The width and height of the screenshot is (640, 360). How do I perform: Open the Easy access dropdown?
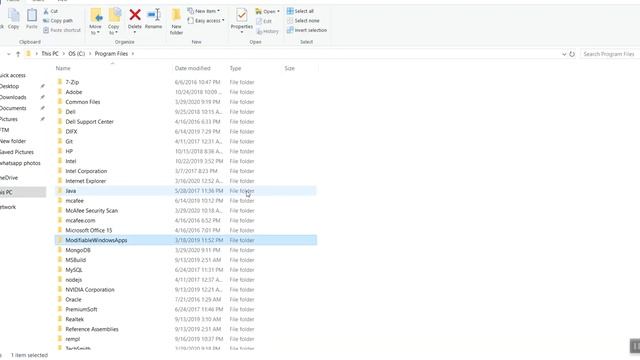tap(206, 20)
